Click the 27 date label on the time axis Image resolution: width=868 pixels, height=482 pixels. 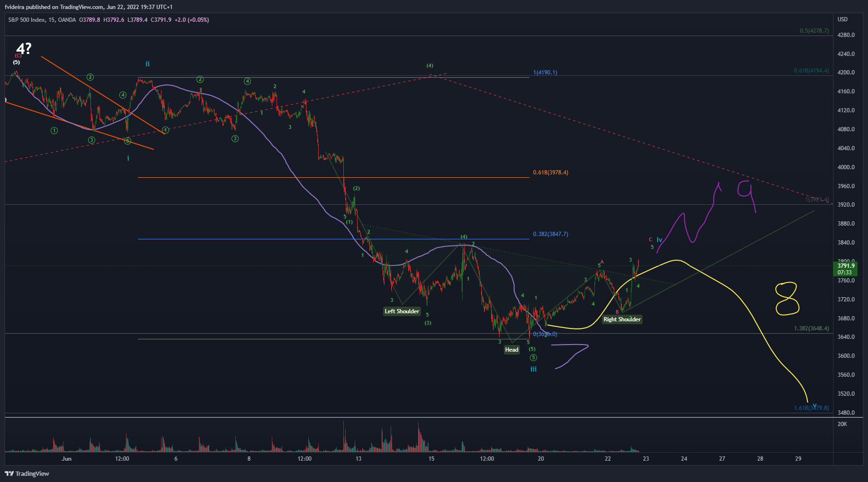722,459
